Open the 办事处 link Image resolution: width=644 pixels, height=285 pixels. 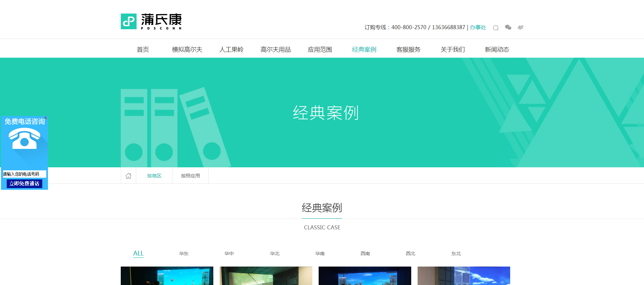pos(478,27)
